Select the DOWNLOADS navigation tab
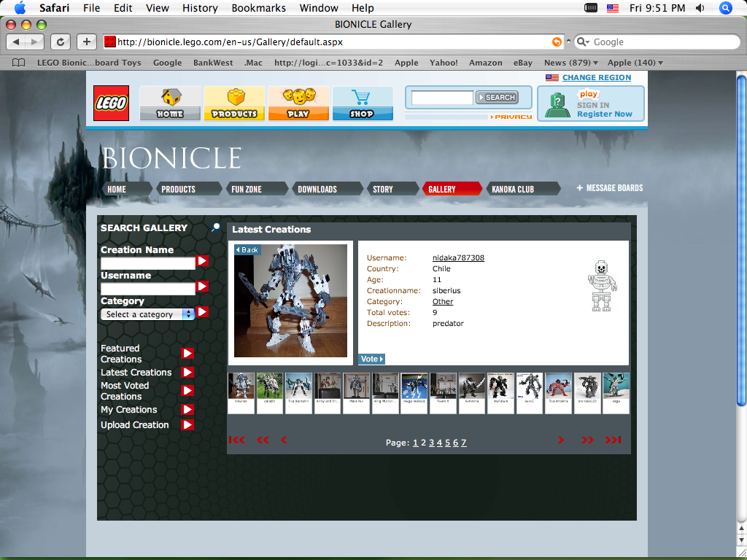The height and width of the screenshot is (560, 747). (x=326, y=189)
